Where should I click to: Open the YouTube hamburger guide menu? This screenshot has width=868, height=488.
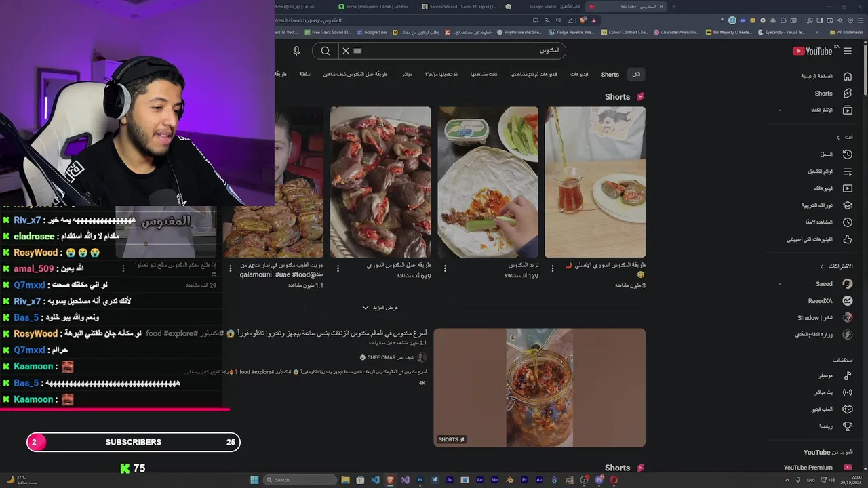[847, 51]
